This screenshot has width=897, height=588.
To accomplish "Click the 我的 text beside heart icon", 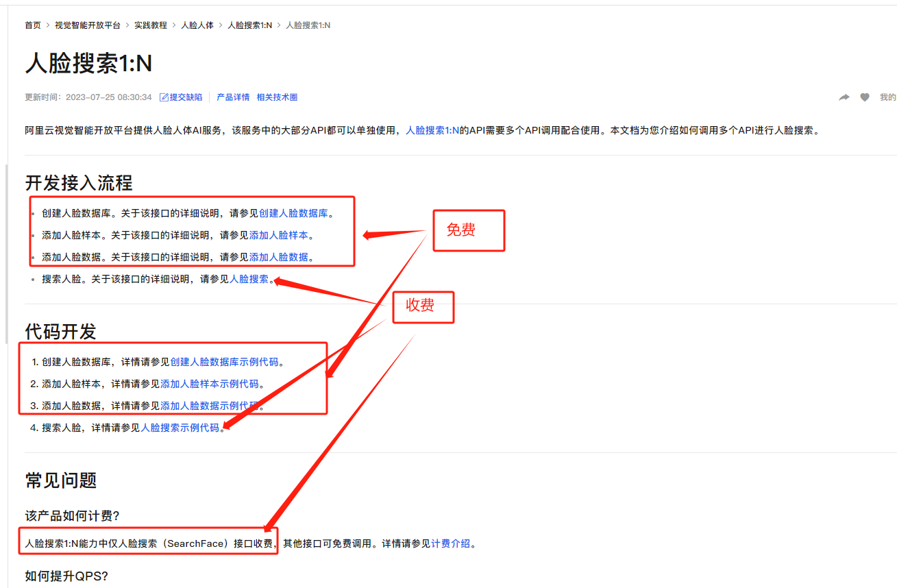I will point(888,97).
